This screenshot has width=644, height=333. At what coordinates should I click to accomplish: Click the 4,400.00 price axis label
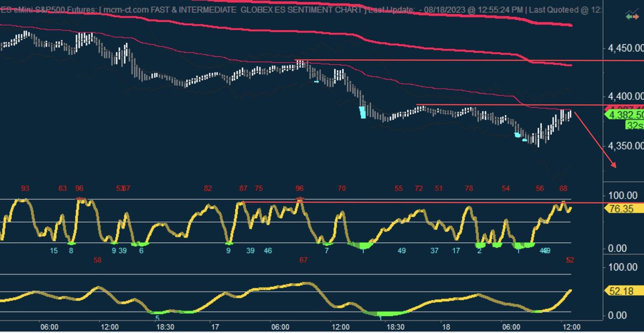(x=625, y=97)
